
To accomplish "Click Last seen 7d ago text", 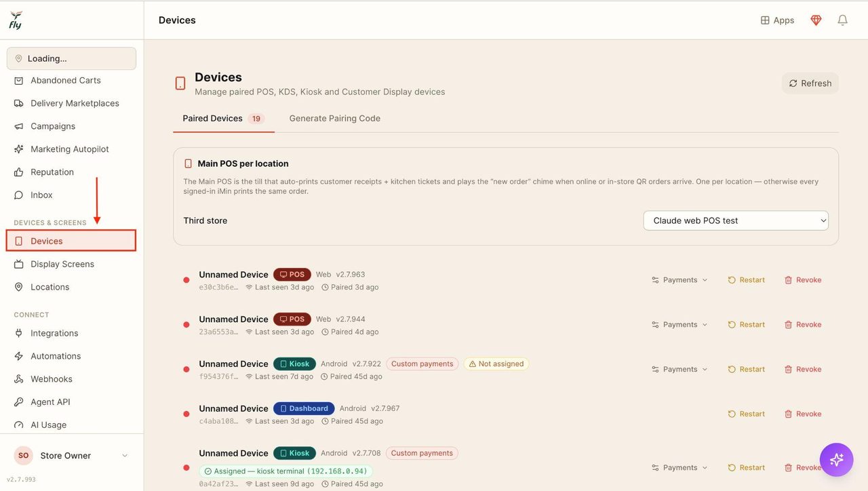I will tap(280, 377).
